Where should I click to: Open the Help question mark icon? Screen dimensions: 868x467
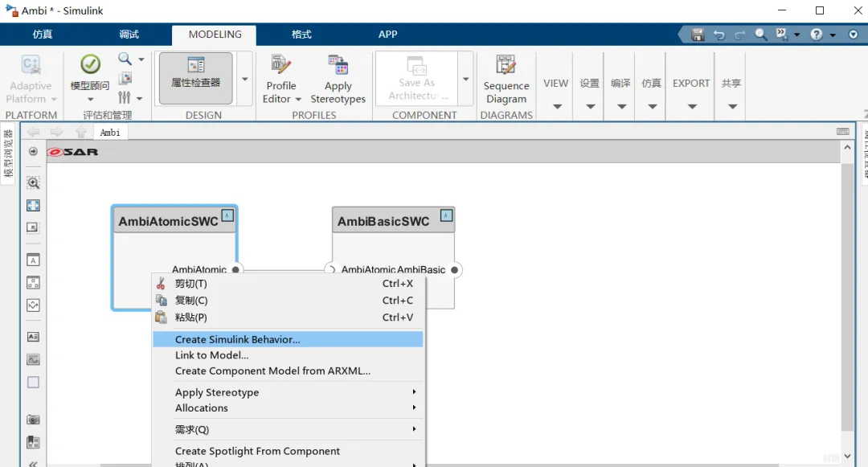coord(816,35)
